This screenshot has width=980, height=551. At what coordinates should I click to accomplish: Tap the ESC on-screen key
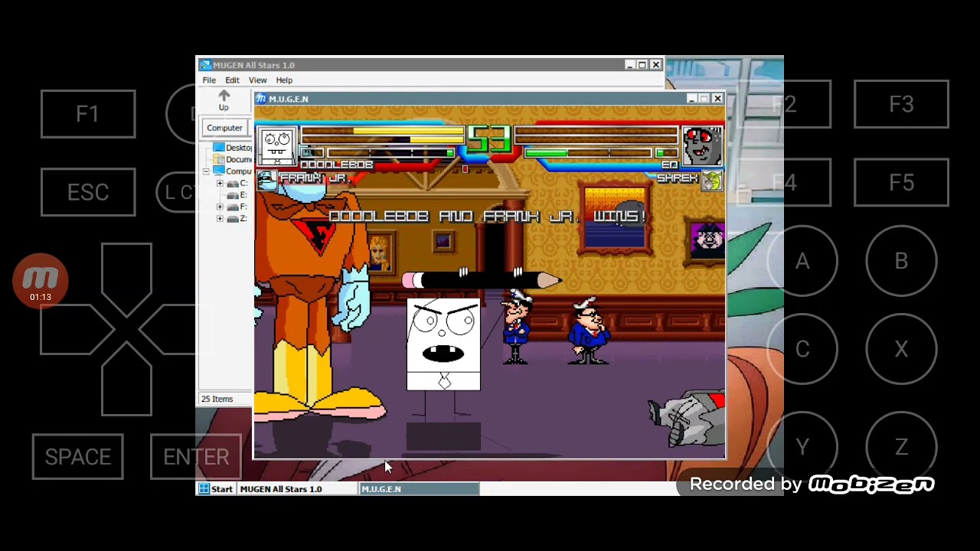88,192
